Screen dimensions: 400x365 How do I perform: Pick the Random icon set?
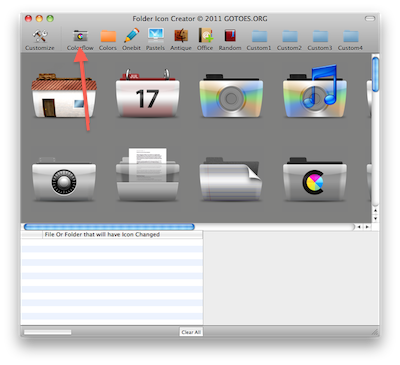(230, 39)
